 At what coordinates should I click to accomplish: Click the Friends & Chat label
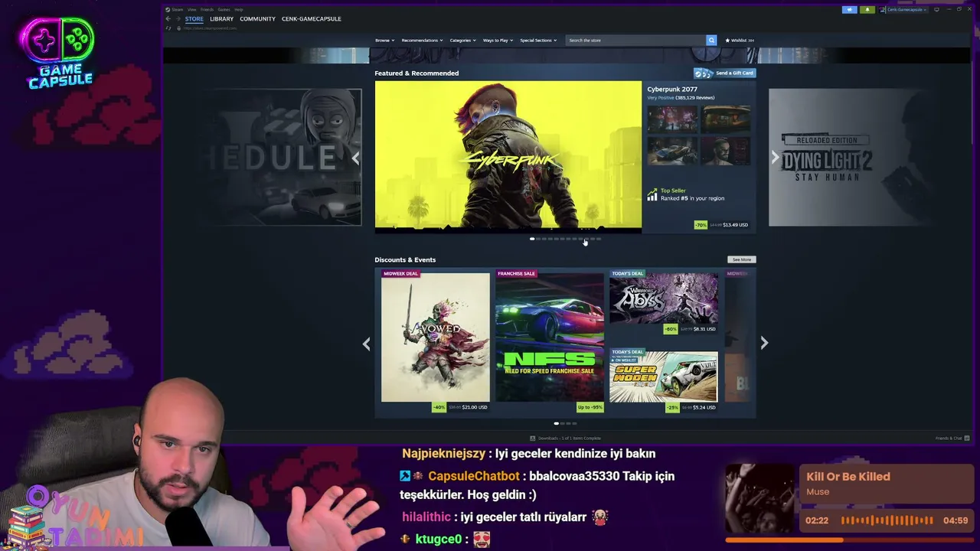tap(949, 439)
